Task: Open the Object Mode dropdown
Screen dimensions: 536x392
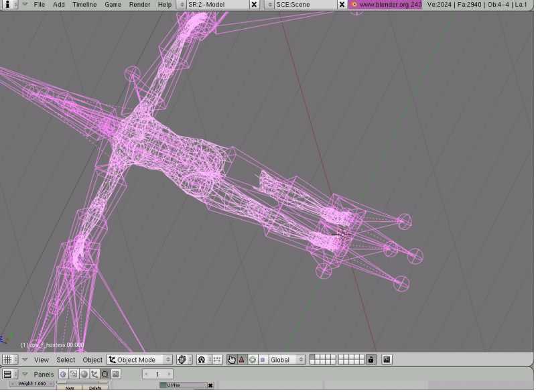Action: pos(140,360)
